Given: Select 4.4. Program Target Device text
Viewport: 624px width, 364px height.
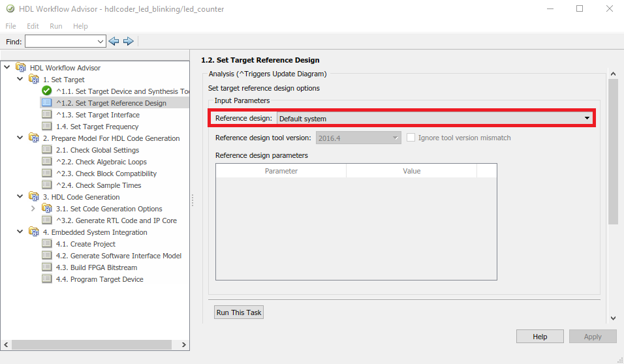Looking at the screenshot, I should coord(99,279).
